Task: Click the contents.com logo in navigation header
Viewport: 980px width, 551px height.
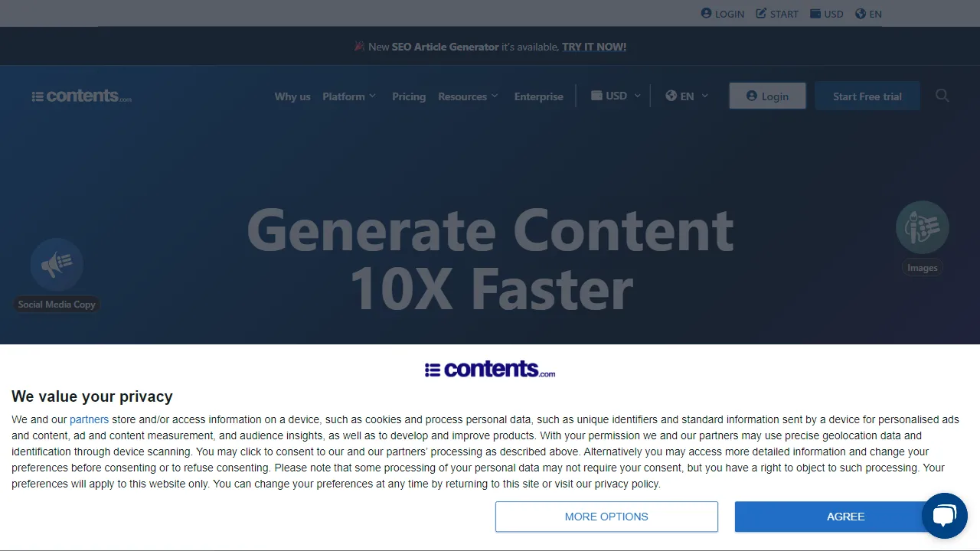Action: pyautogui.click(x=82, y=96)
